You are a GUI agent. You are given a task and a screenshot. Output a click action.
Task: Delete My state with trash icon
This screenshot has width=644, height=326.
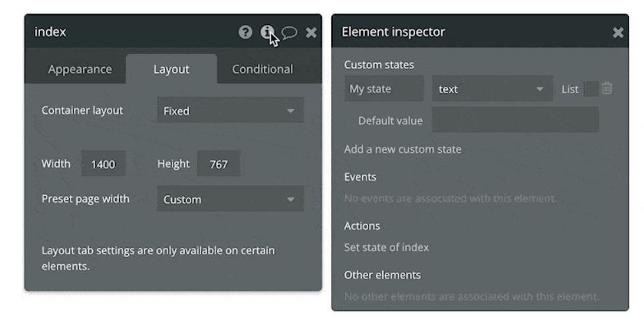coord(607,88)
